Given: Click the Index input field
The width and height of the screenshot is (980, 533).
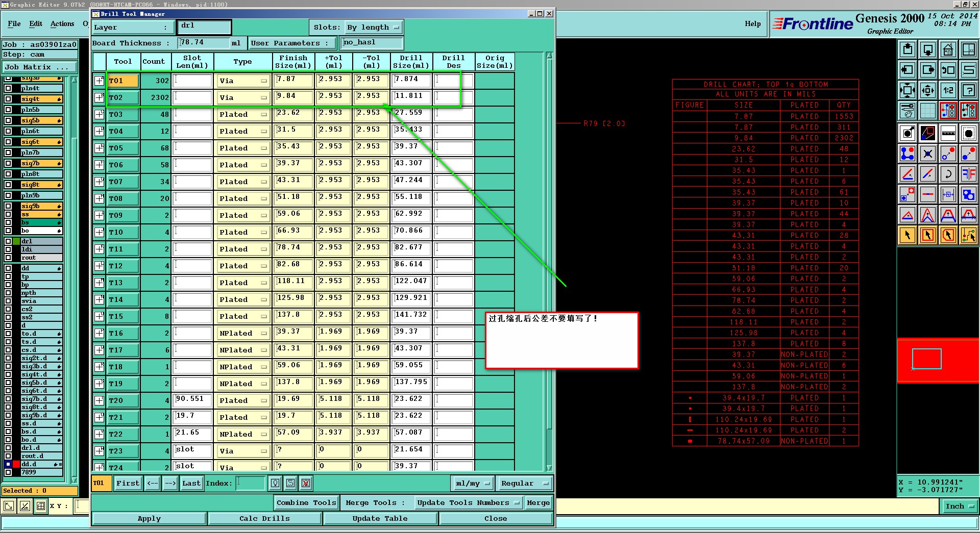Looking at the screenshot, I should pos(251,483).
